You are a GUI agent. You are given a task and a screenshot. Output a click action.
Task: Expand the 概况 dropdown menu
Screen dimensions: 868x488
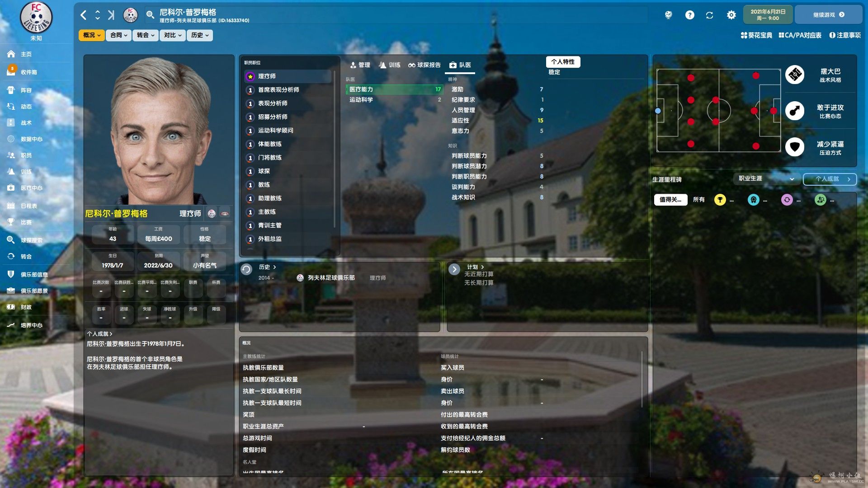[91, 35]
